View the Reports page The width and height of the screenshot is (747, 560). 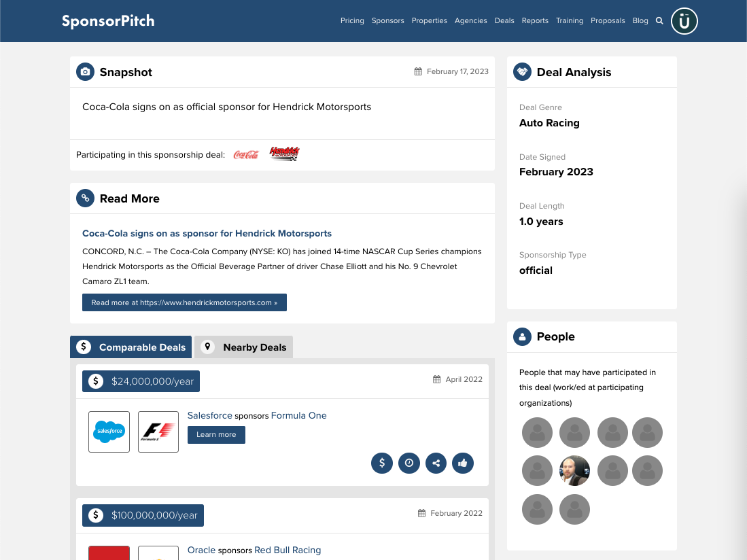tap(535, 20)
